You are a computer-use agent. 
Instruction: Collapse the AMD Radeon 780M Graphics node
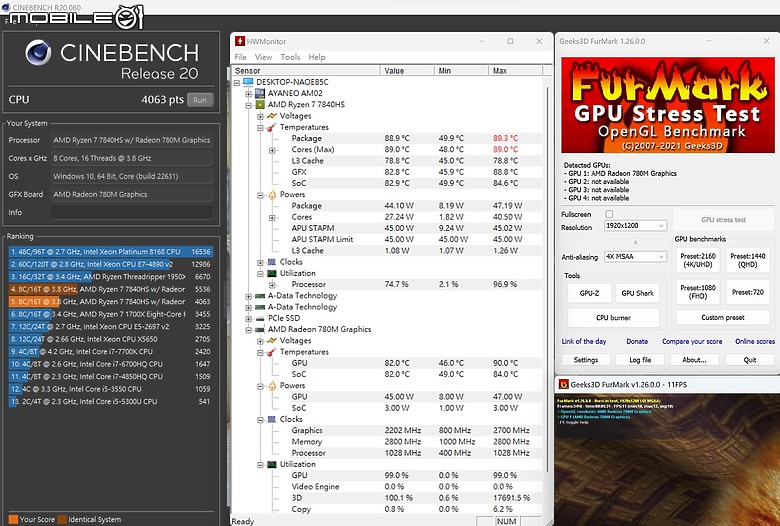point(248,330)
